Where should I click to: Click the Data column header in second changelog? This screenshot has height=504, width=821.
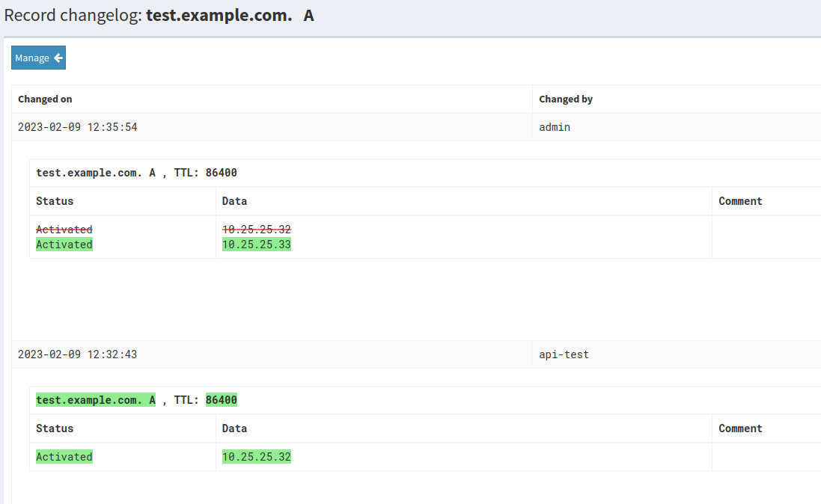click(234, 428)
